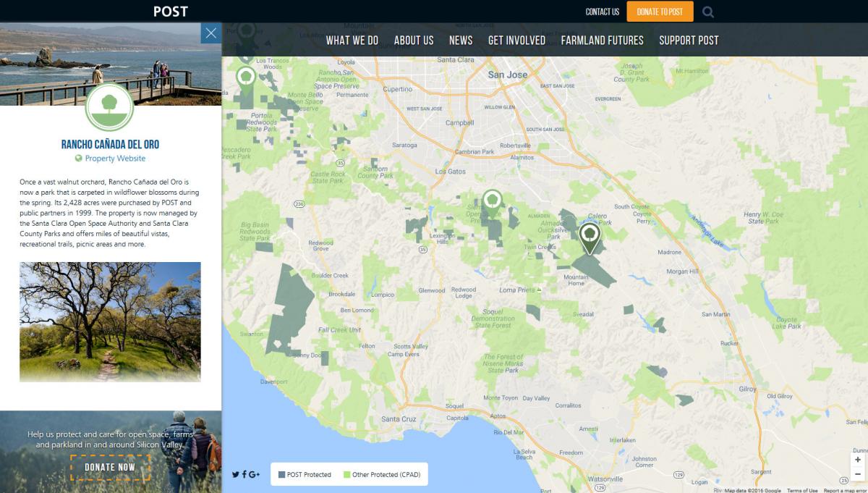Click the Cupertino map label
868x493 pixels.
(397, 90)
